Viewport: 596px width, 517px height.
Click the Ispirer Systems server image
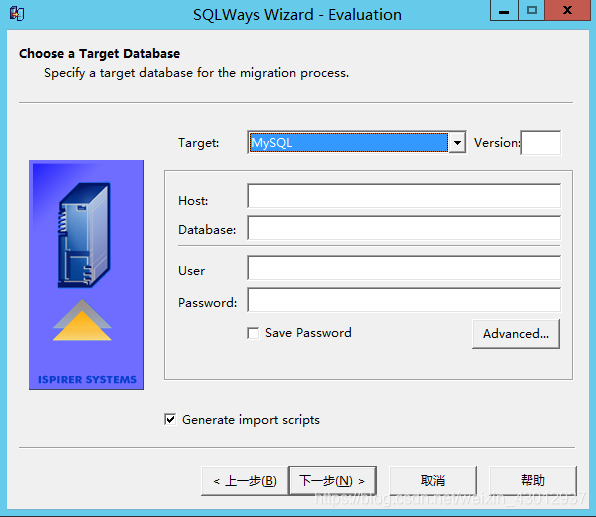click(x=86, y=275)
